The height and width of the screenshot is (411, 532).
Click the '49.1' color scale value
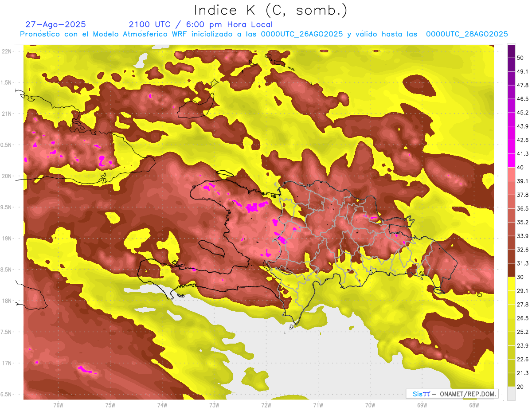[522, 71]
